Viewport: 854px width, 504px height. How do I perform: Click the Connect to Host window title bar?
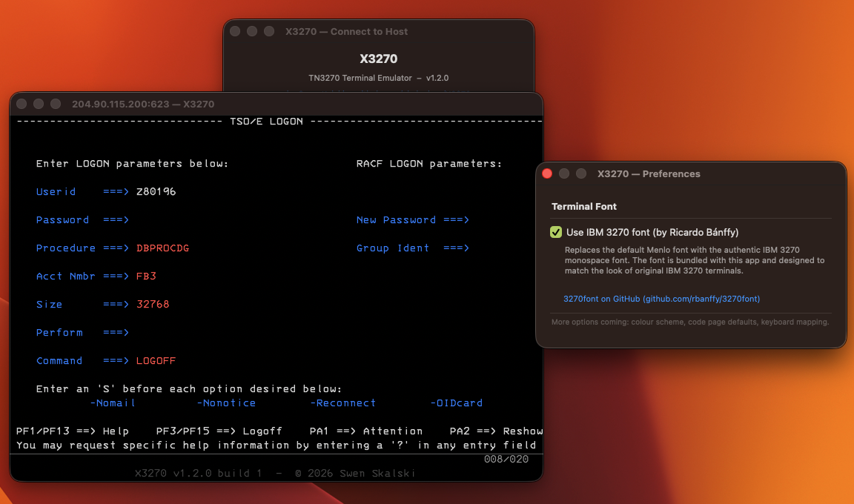pyautogui.click(x=379, y=32)
